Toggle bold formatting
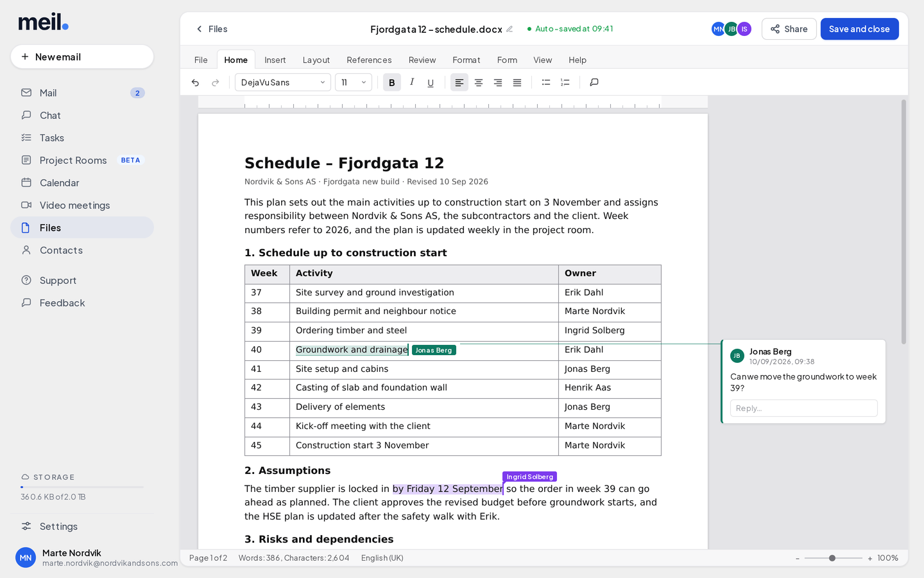Viewport: 924px width, 578px height. [392, 82]
